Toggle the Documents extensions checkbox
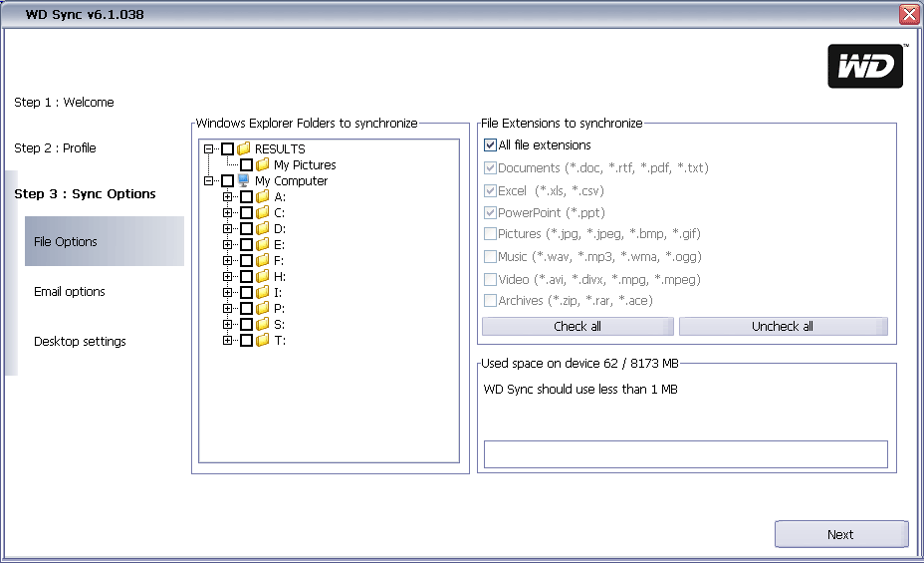924x563 pixels. click(x=490, y=167)
